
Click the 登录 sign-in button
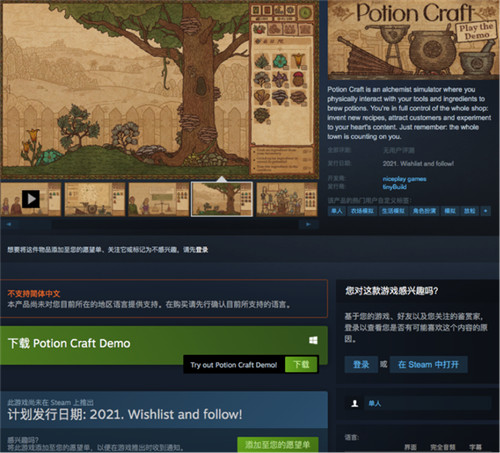(361, 364)
